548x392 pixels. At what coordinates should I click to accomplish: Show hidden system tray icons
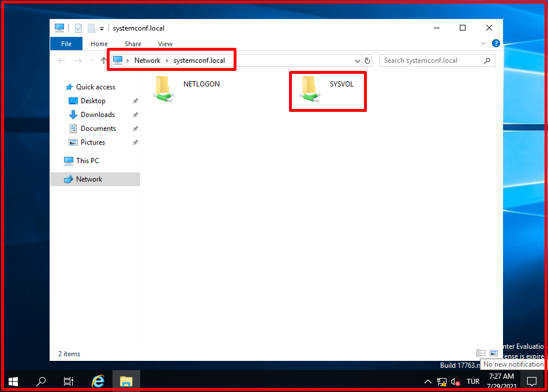[428, 382]
